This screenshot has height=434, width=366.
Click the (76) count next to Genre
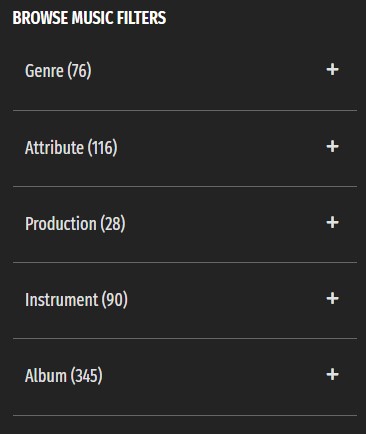79,71
